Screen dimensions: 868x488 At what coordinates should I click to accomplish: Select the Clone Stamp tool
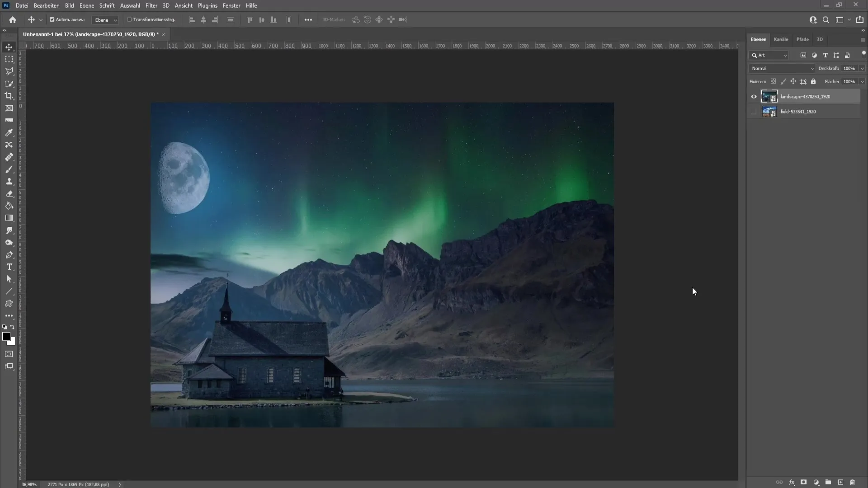9,182
